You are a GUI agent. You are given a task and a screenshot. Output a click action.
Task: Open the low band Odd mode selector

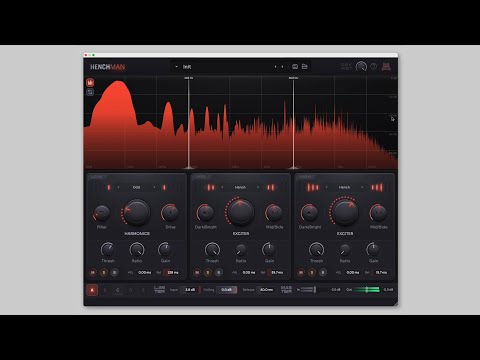(136, 187)
